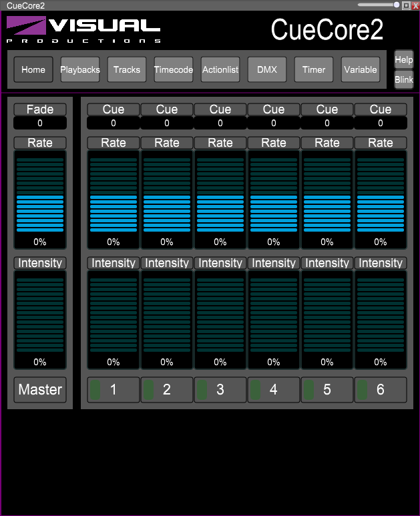This screenshot has height=516, width=420.
Task: Click the Visual Productions logo
Action: click(x=83, y=29)
